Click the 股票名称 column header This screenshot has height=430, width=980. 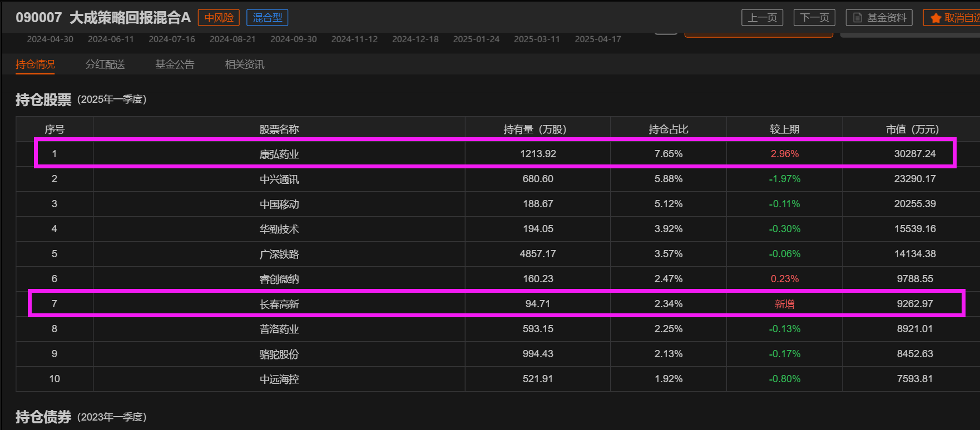(279, 129)
